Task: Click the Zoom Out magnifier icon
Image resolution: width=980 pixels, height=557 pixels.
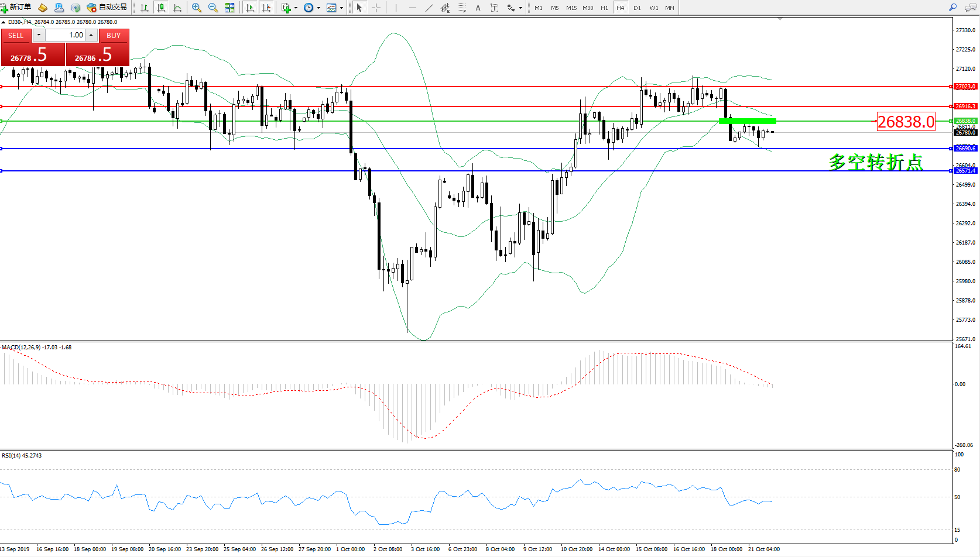Action: [213, 8]
